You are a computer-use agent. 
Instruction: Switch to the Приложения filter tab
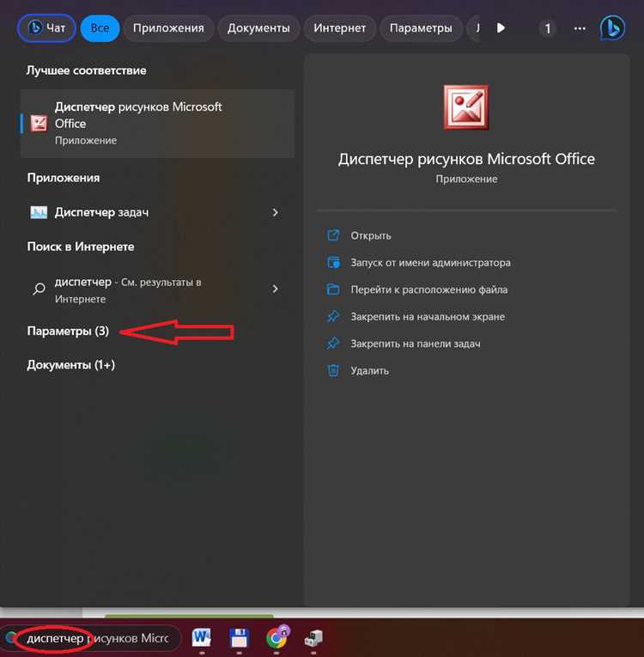[168, 28]
